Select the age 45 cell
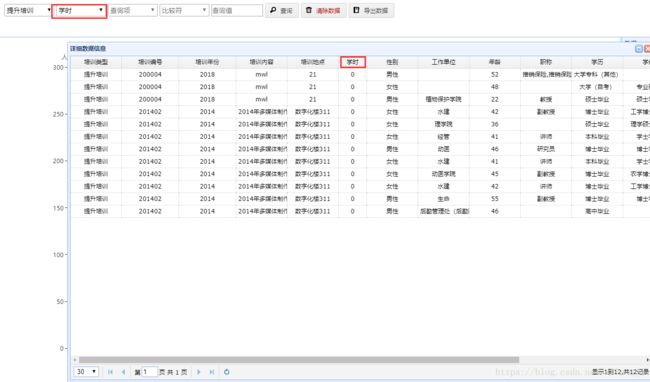This screenshot has width=650, height=382. [x=495, y=174]
